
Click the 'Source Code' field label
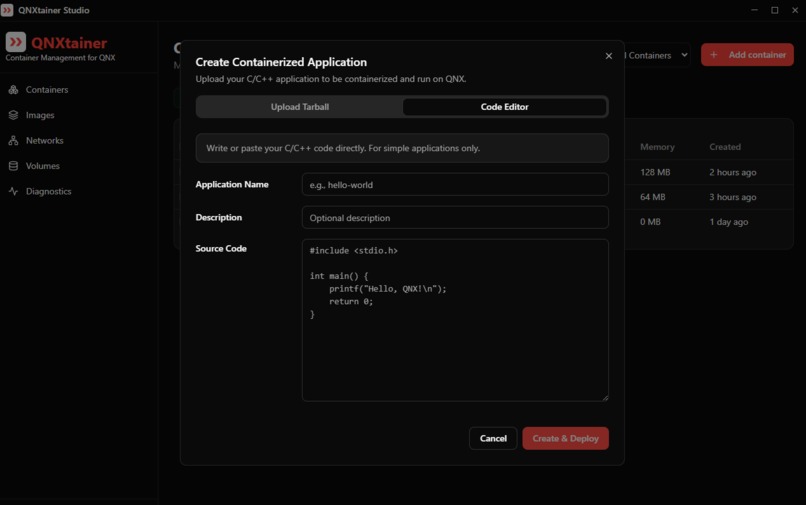point(221,248)
